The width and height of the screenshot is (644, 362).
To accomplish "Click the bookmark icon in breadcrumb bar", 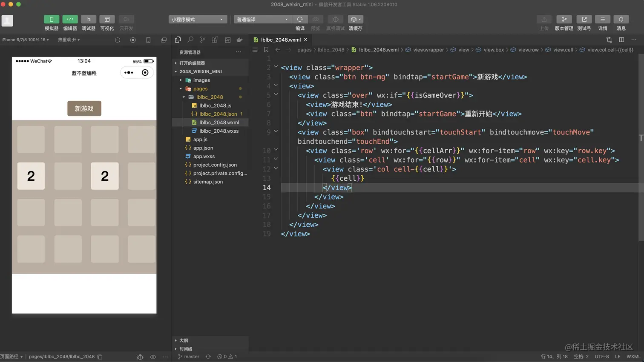I will (266, 50).
